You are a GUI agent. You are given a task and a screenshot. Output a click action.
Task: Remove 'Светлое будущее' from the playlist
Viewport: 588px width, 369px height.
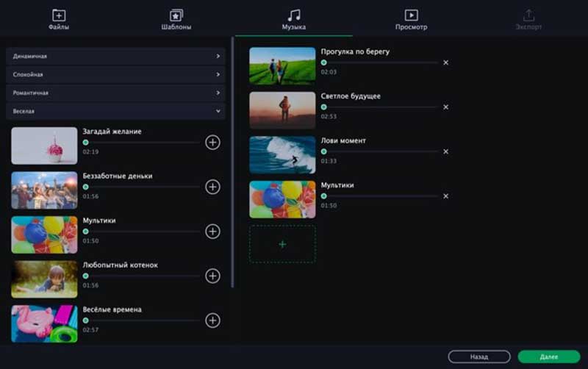tap(445, 107)
